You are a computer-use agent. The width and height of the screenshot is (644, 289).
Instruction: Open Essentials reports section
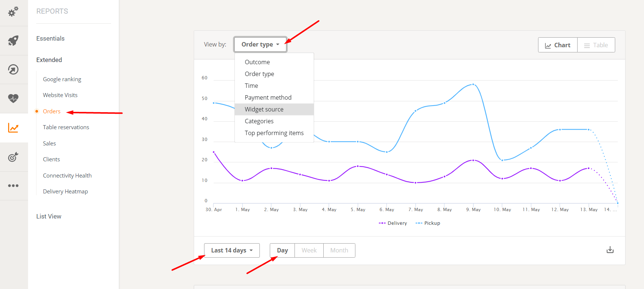51,38
